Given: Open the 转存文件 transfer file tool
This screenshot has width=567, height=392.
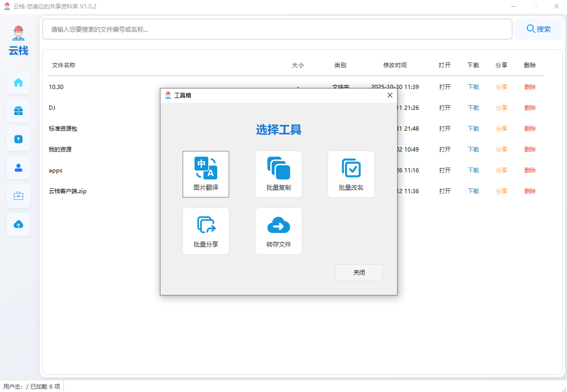Looking at the screenshot, I should coord(278,231).
